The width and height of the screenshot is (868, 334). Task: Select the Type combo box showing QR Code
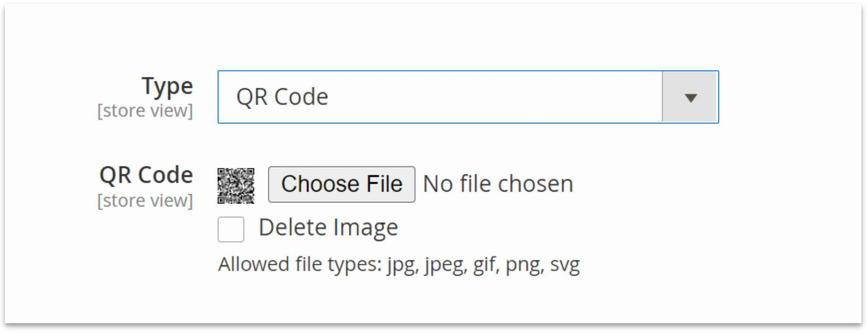pyautogui.click(x=468, y=97)
